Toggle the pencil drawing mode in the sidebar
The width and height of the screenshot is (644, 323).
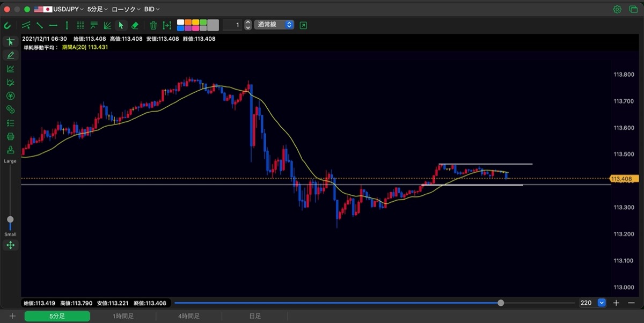10,55
